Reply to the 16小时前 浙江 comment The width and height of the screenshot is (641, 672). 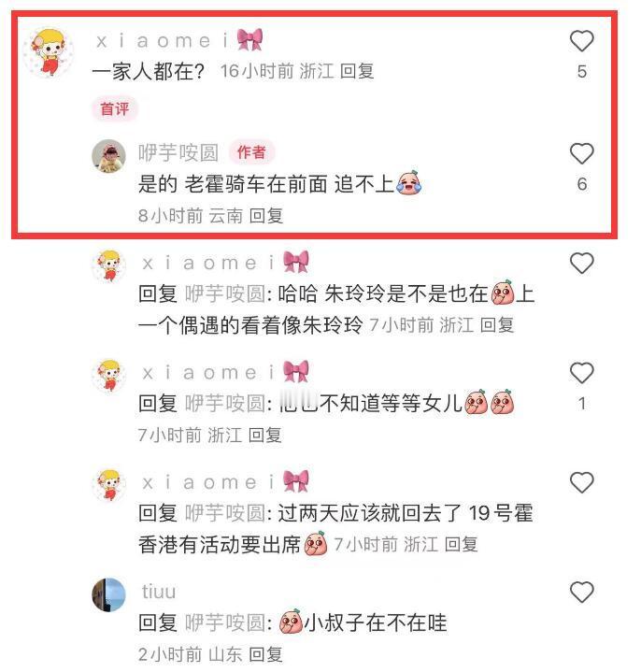pyautogui.click(x=357, y=71)
